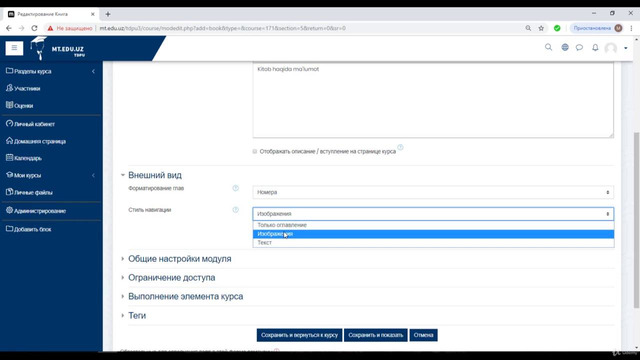640x360 pixels.
Task: Click the Отмена button
Action: [x=423, y=335]
